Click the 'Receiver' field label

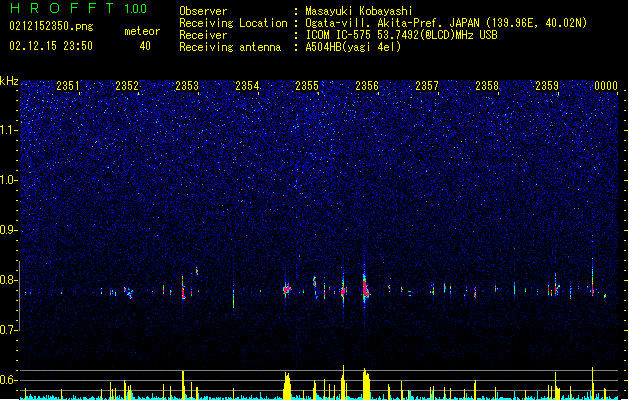click(x=203, y=35)
